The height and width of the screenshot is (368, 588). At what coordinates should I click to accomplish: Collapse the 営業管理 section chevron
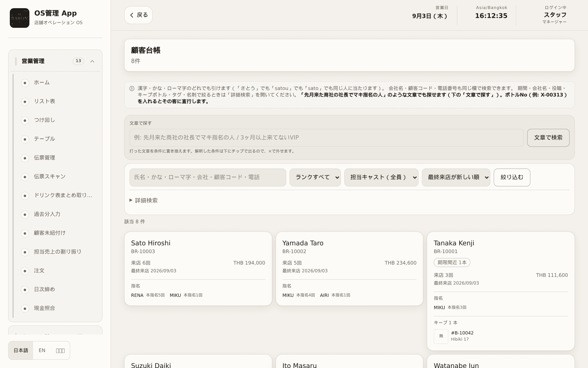(92, 61)
